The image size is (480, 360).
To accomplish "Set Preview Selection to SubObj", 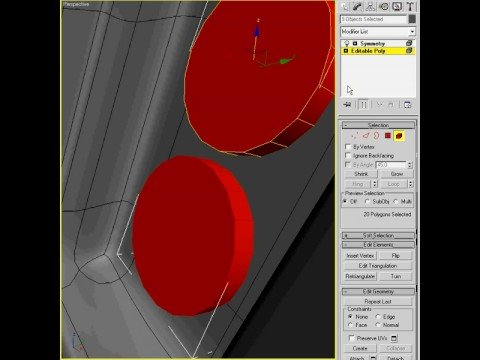I will pyautogui.click(x=367, y=202).
